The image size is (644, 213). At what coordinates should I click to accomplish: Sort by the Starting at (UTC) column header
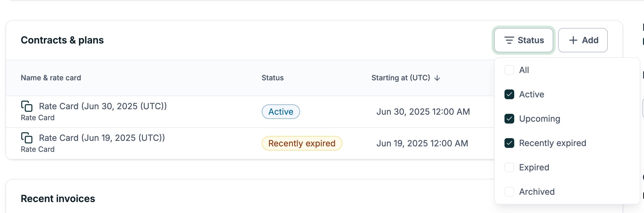(x=400, y=78)
